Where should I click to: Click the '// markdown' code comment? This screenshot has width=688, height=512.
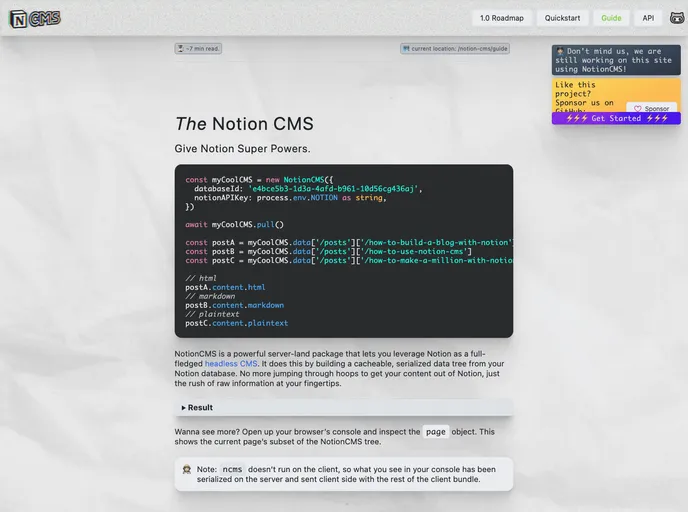tap(210, 297)
